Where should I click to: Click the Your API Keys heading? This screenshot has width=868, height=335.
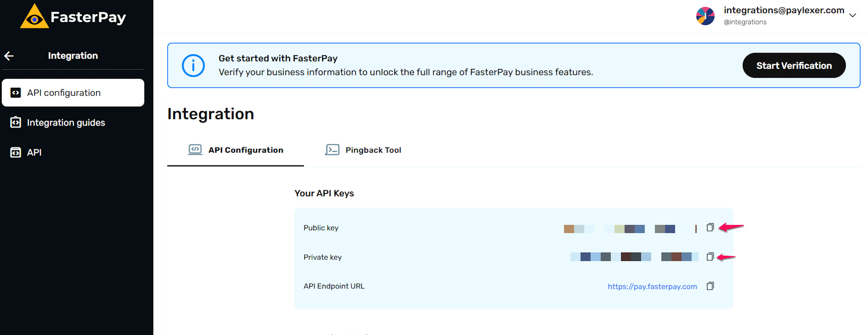(324, 193)
